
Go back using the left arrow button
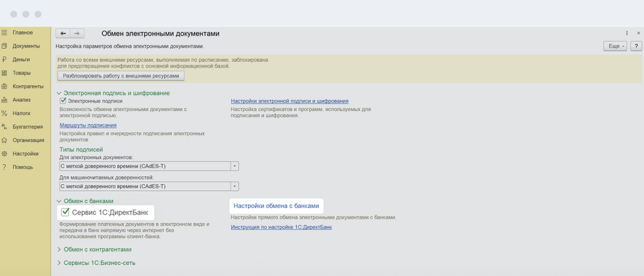coord(63,34)
